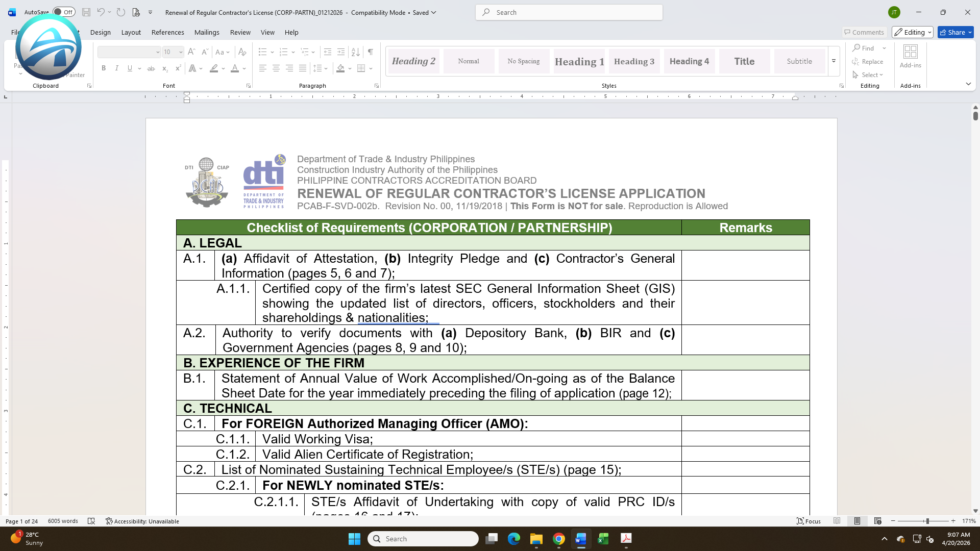The height and width of the screenshot is (551, 980).
Task: Save the document
Action: tap(86, 12)
